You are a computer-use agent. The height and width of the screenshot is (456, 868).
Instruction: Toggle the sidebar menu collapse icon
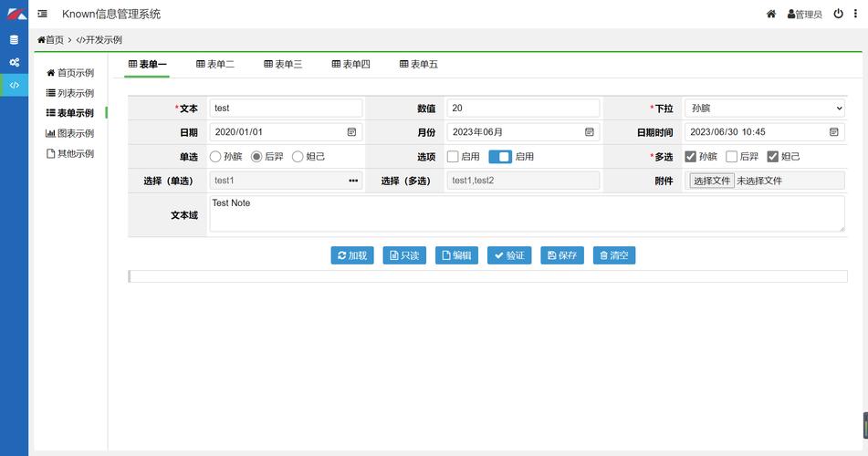42,14
